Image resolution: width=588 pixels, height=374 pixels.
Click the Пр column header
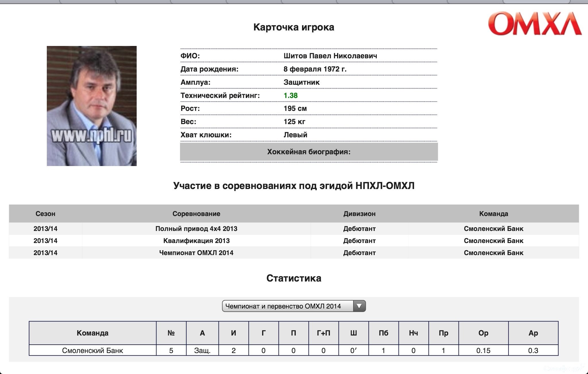tap(444, 333)
